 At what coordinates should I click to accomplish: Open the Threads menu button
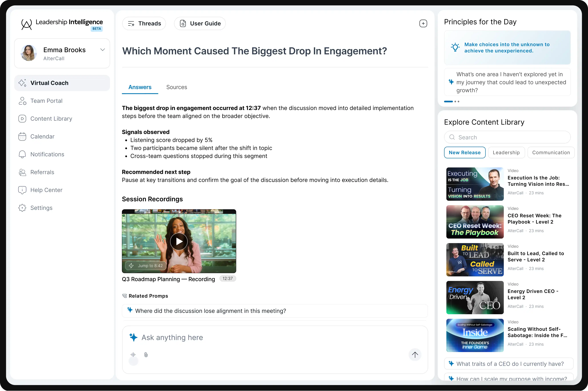coord(144,23)
